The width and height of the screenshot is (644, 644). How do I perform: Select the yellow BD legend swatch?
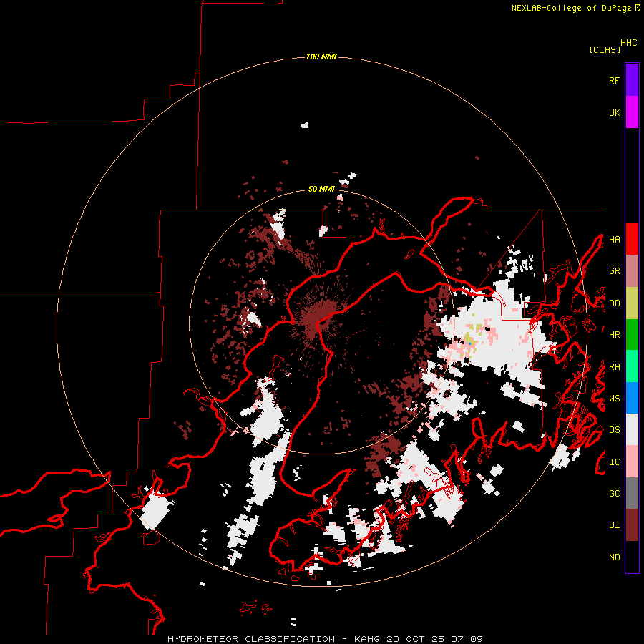click(632, 303)
